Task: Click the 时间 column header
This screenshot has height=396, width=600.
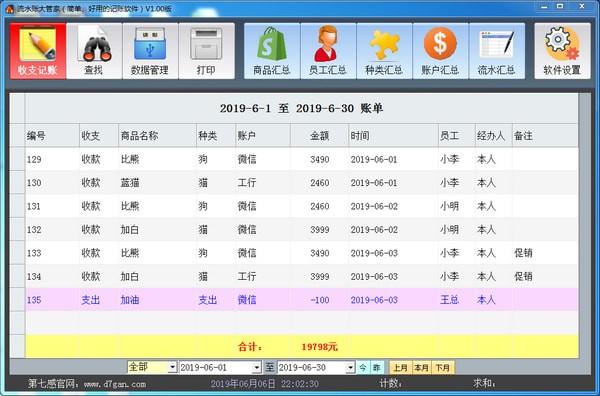Action: [393, 135]
